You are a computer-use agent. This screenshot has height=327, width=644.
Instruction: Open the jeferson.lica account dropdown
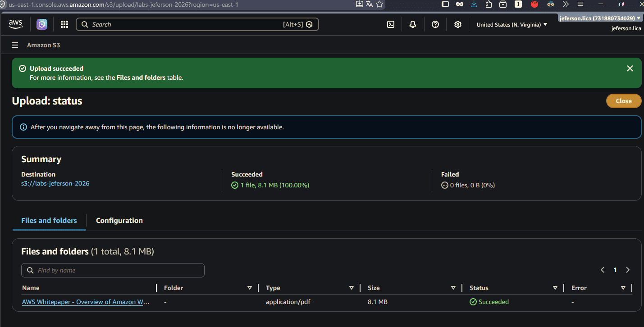click(600, 18)
